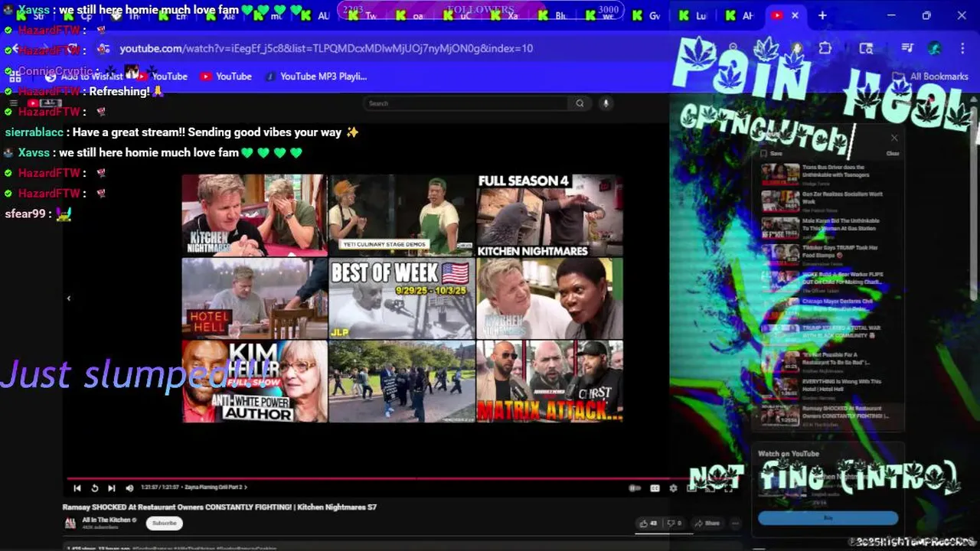Image resolution: width=980 pixels, height=551 pixels.
Task: Open Kitchen Nightmares crying owners thumbnail
Action: (254, 215)
